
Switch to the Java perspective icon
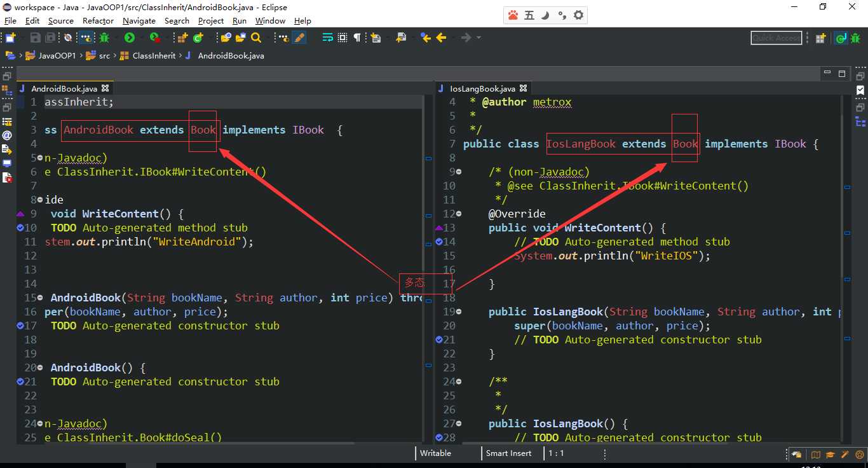(841, 38)
